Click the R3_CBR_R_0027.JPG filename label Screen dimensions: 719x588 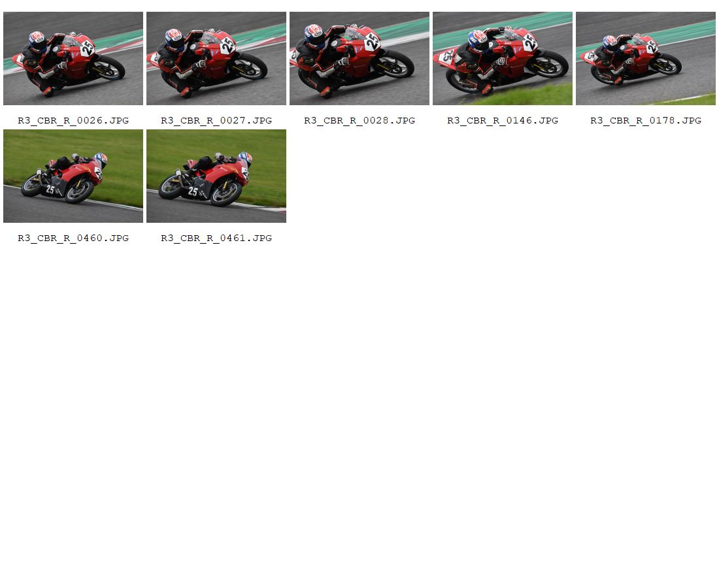[x=216, y=120]
